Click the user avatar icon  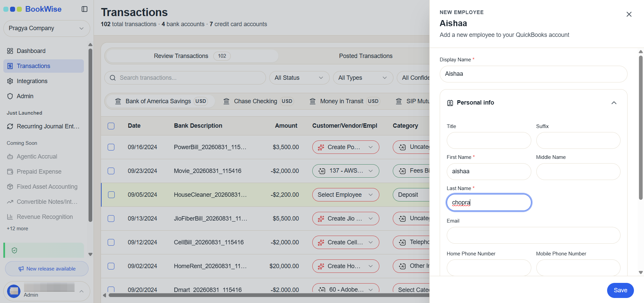14,291
